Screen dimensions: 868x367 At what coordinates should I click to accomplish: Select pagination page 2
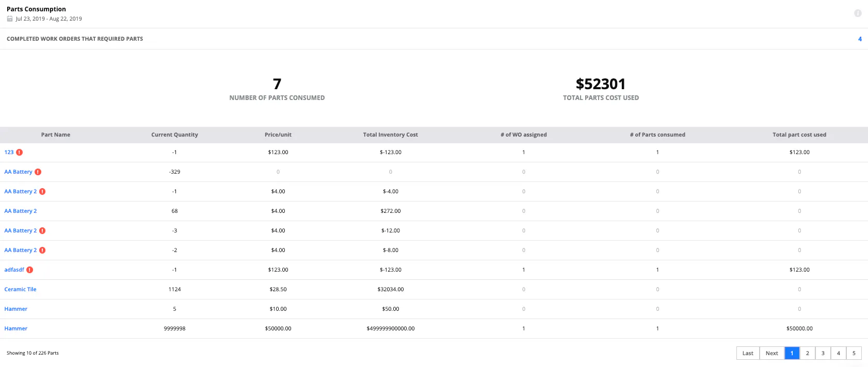click(x=808, y=353)
